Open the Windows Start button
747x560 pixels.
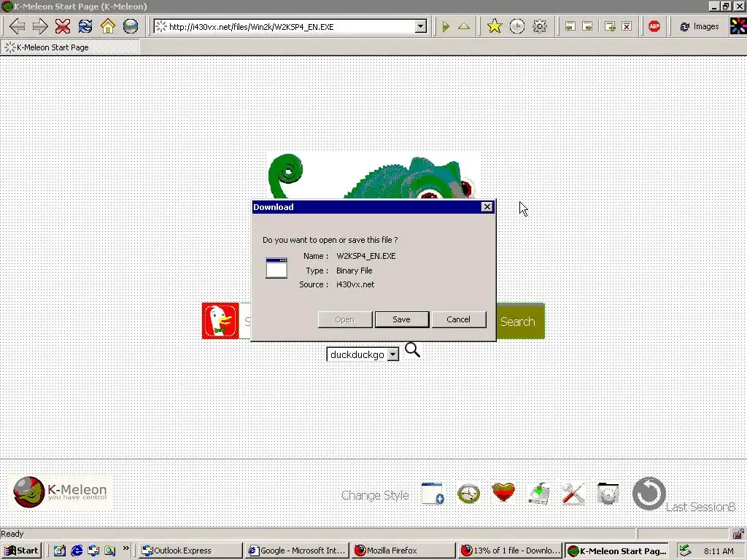21,551
